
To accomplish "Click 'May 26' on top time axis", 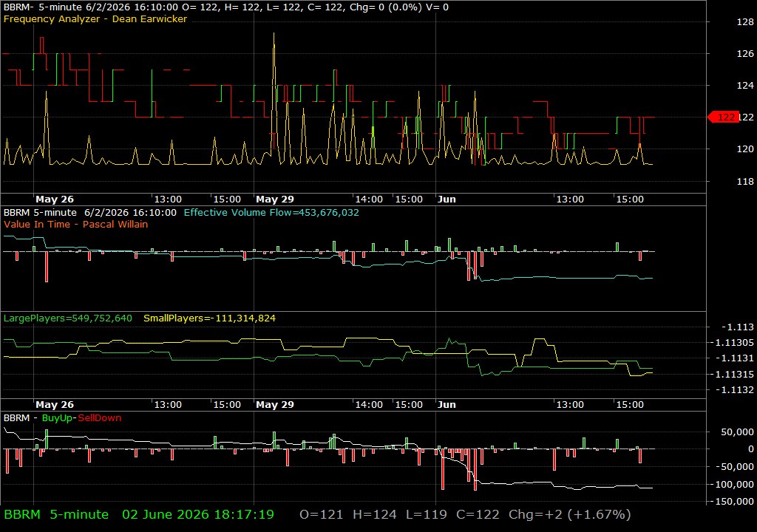I will tap(55, 199).
